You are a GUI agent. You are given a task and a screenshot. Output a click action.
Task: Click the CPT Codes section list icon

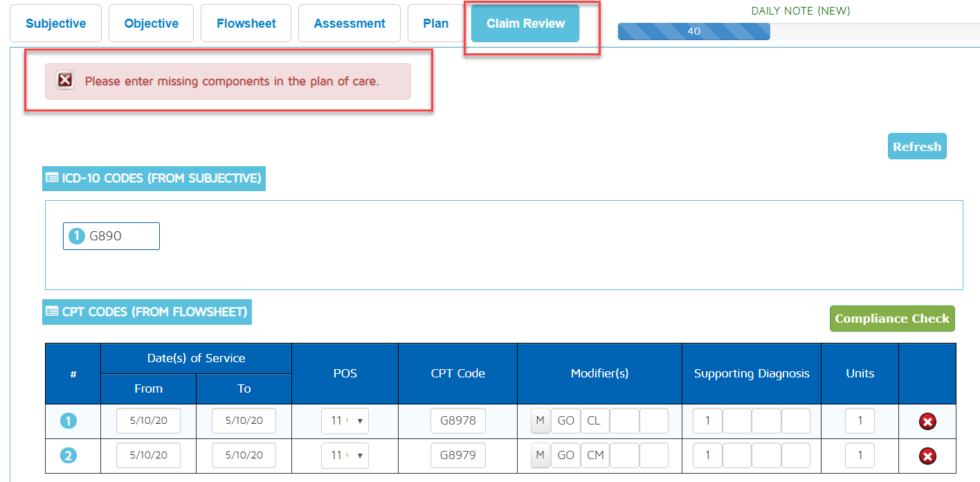pos(52,312)
